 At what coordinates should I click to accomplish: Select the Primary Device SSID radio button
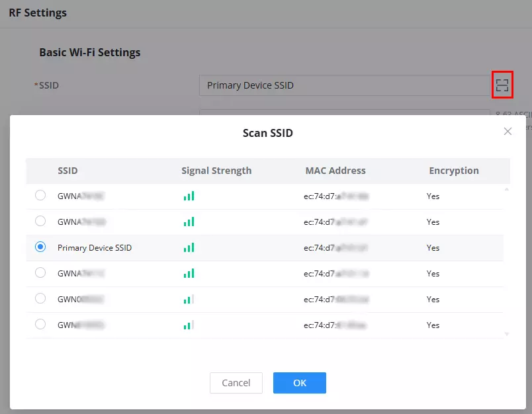point(40,247)
